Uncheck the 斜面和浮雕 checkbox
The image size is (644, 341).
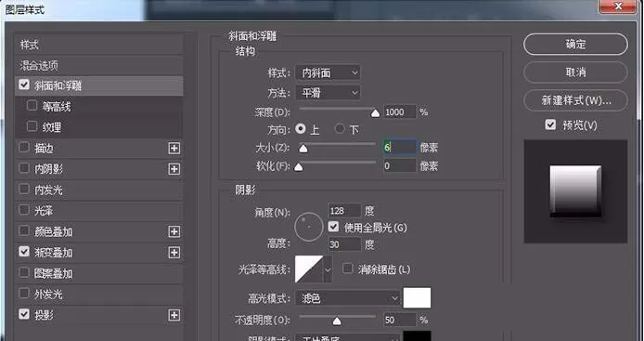[x=24, y=85]
